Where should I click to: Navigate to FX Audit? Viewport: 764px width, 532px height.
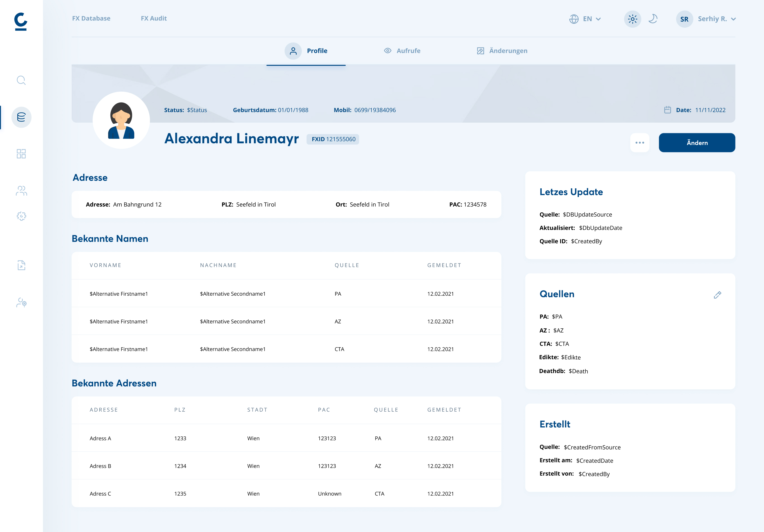[154, 18]
